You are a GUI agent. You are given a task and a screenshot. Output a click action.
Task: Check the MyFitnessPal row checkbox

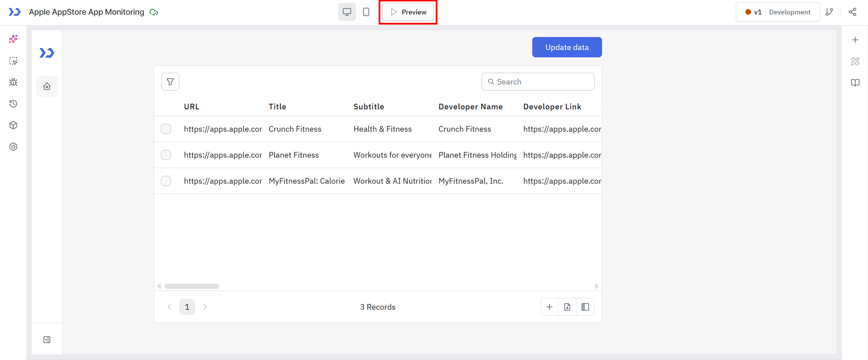point(166,181)
